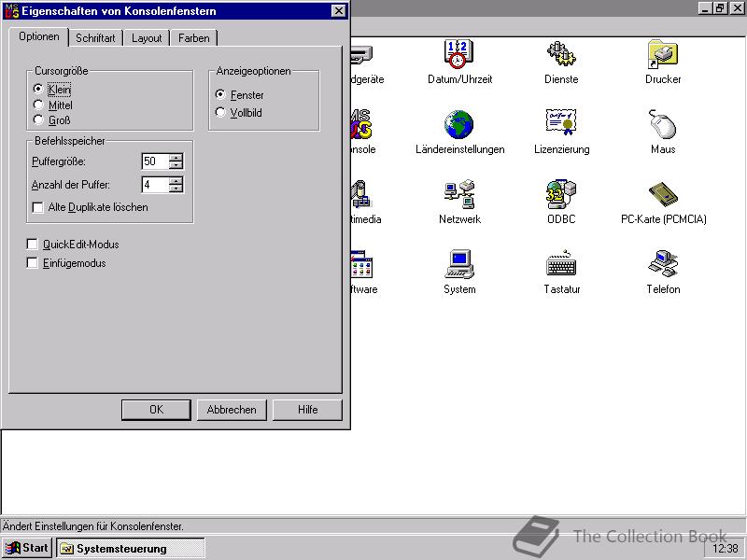This screenshot has width=747, height=560.
Task: Click the Abbrechen button
Action: coord(232,410)
